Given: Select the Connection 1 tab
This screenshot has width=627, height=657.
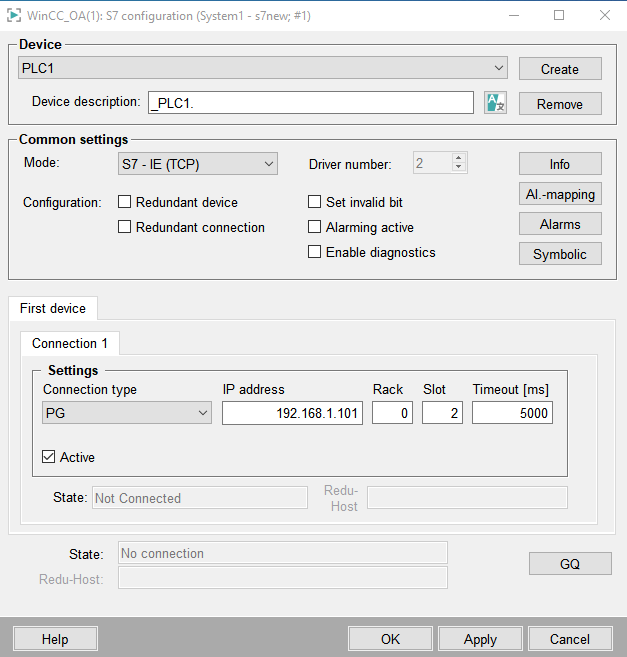Looking at the screenshot, I should (x=70, y=343).
